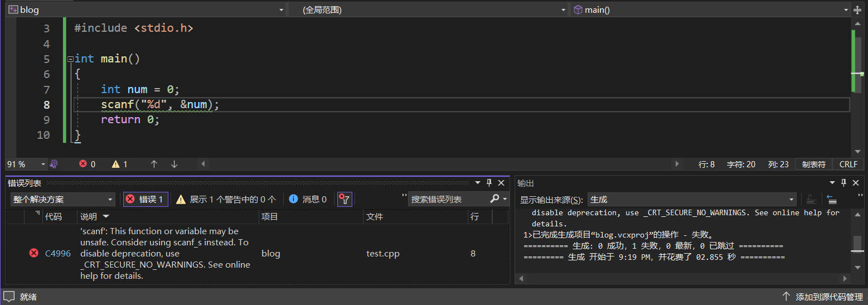Go to previous issue with up arrow
Screen dimensions: 868x305
(154, 164)
